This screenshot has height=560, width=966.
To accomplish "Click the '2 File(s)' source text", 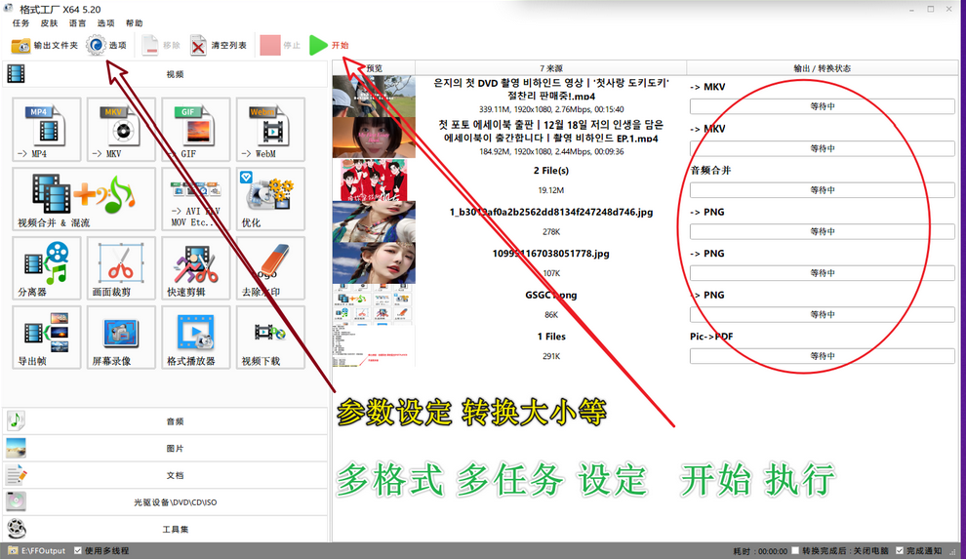I will (x=550, y=170).
